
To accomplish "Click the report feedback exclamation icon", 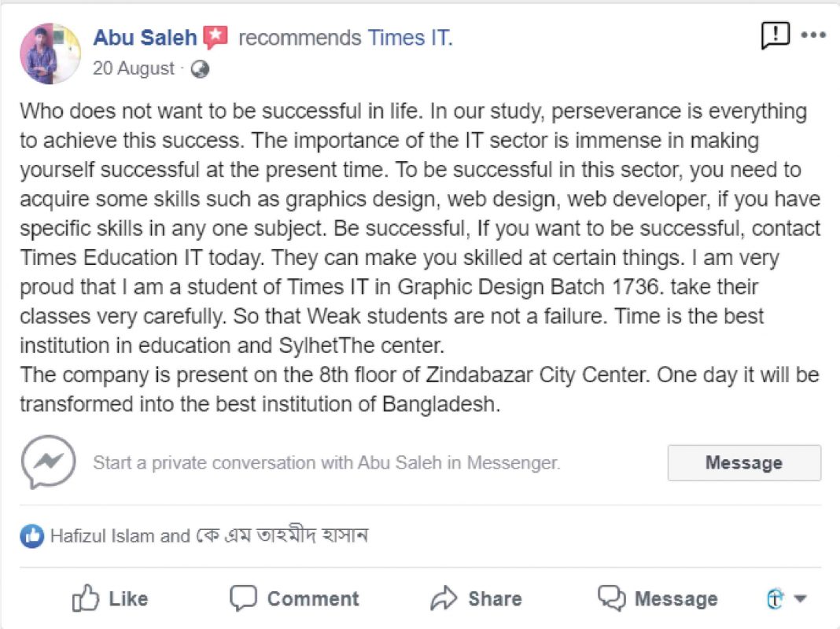I will point(775,35).
